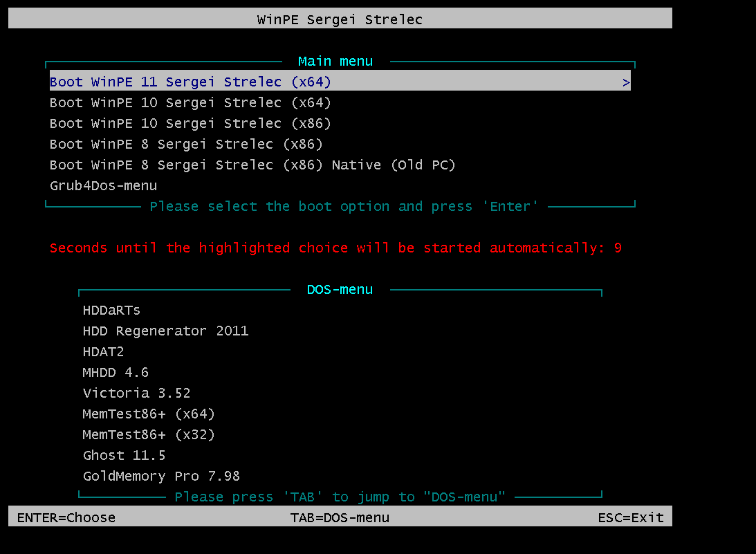The image size is (756, 554).
Task: Select Boot WinPE 10 Sergei Strelec (x86)
Action: (x=190, y=123)
